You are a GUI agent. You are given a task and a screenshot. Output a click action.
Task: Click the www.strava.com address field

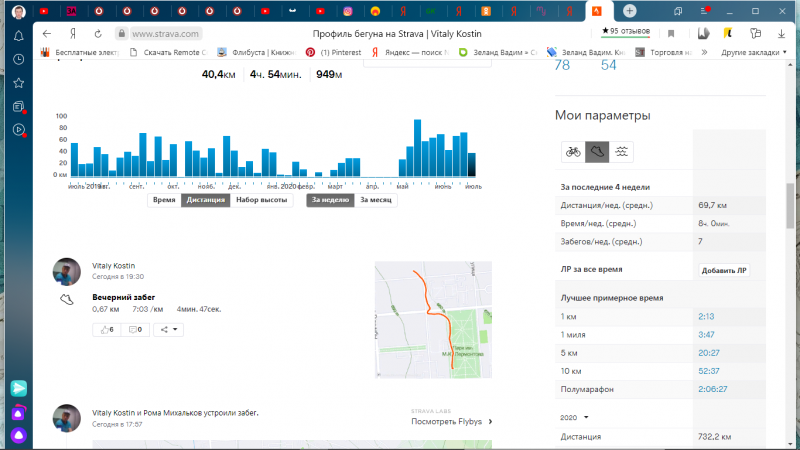[x=166, y=34]
